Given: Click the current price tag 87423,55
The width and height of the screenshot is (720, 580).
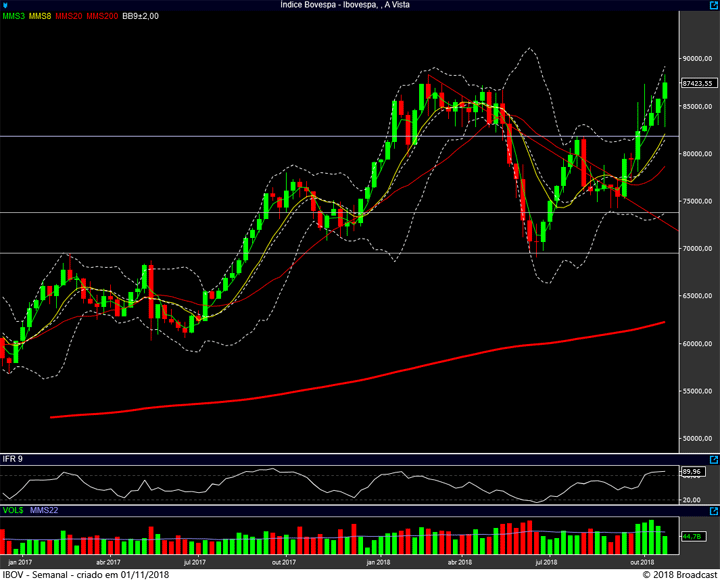Looking at the screenshot, I should click(x=696, y=83).
